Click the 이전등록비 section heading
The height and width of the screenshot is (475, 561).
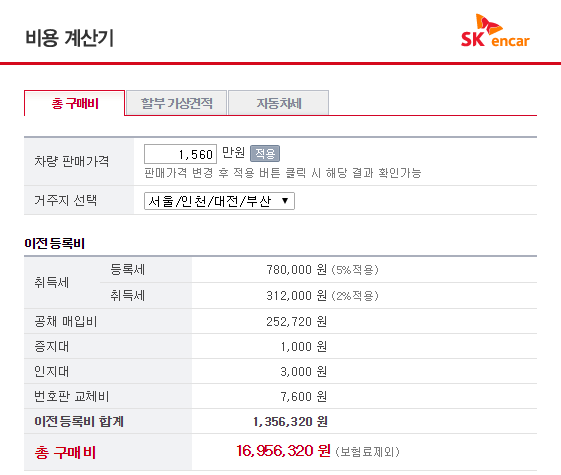coord(54,244)
